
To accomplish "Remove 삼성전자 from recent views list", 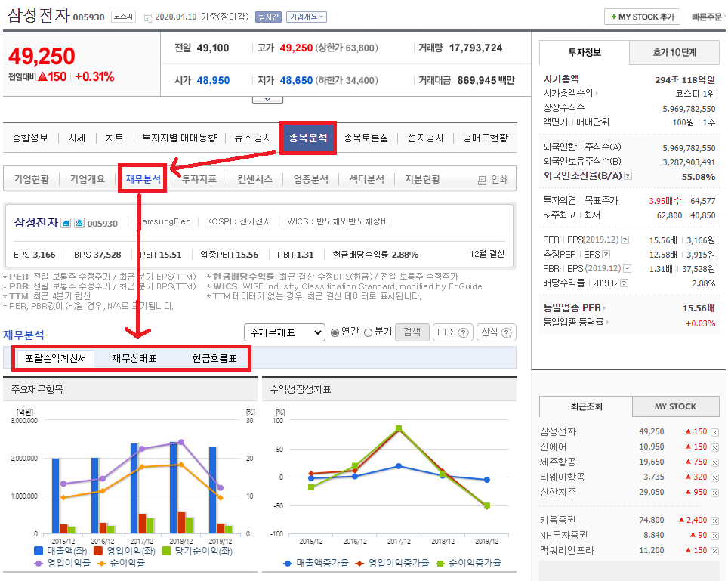I will [x=714, y=432].
